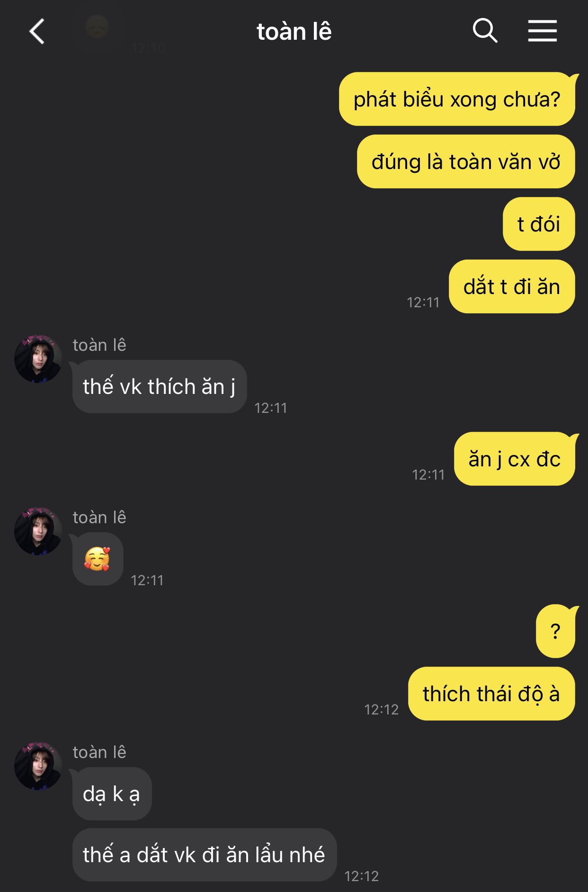Screen dimensions: 588x892
Task: Tap the "thích thái độ à" message
Action: (491, 694)
